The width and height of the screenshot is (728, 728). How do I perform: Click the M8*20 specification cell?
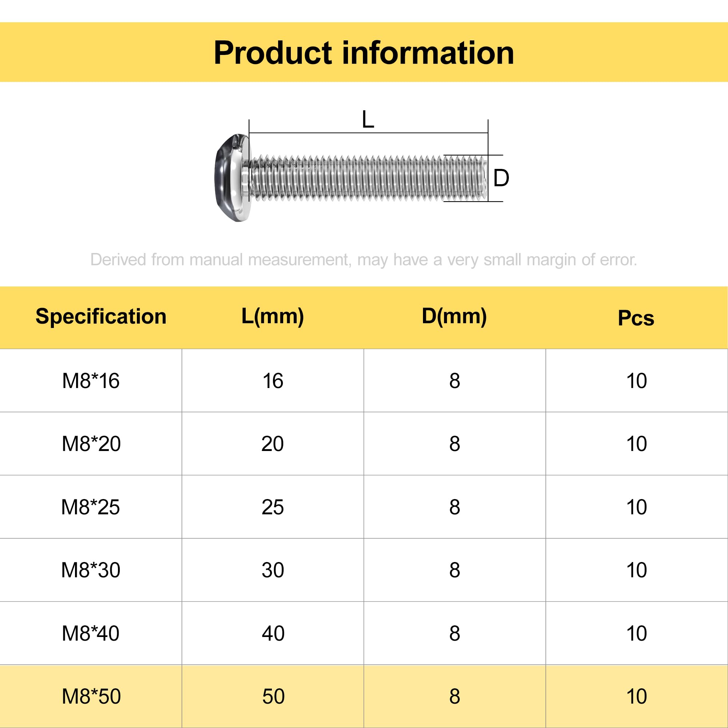(91, 443)
